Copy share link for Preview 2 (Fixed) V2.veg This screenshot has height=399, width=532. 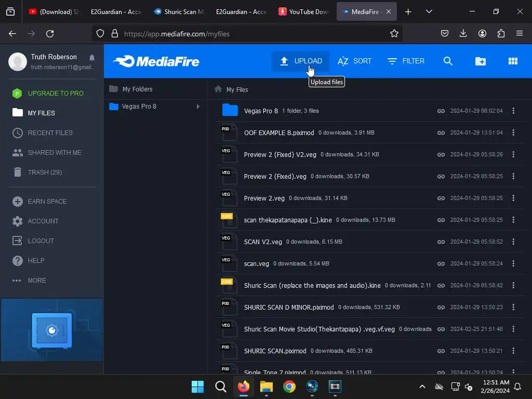(441, 154)
